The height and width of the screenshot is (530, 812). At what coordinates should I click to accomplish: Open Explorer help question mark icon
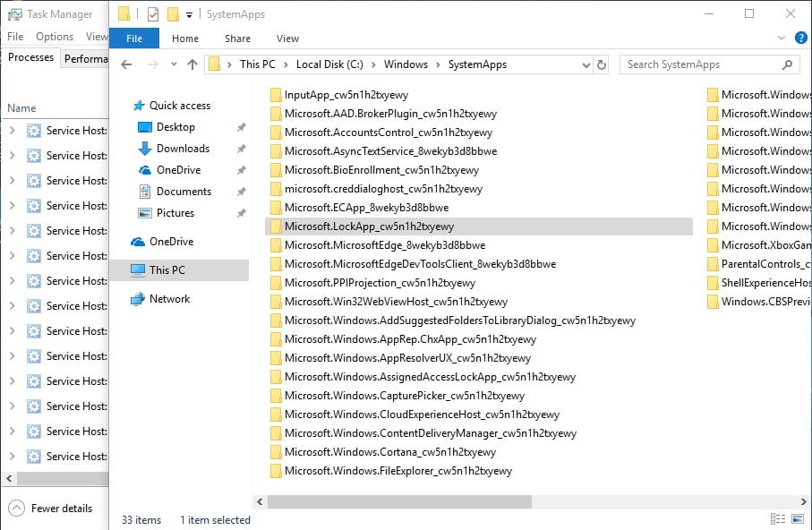(x=799, y=38)
